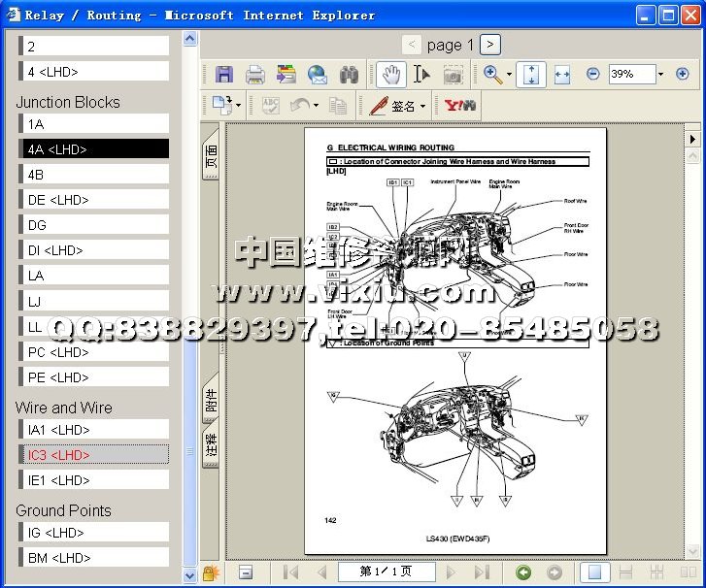Fit page to width icon
Viewport: 706px width, 588px height.
click(x=562, y=75)
